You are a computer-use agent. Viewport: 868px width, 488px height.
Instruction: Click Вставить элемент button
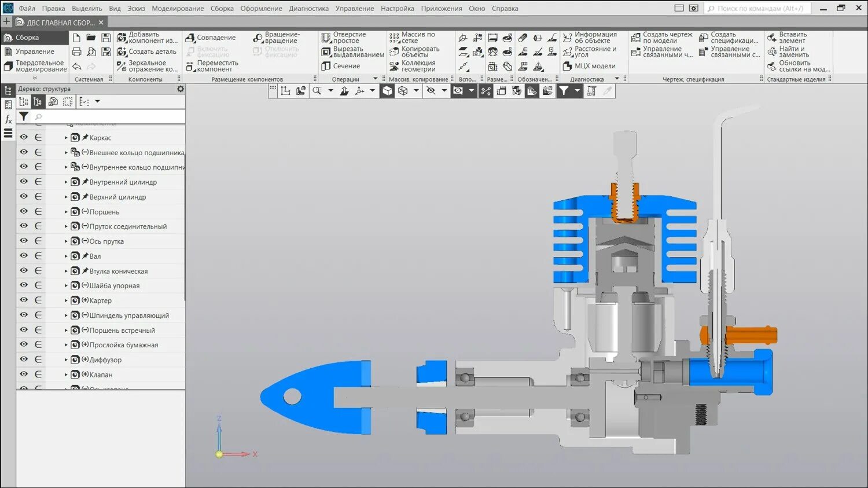pyautogui.click(x=787, y=38)
